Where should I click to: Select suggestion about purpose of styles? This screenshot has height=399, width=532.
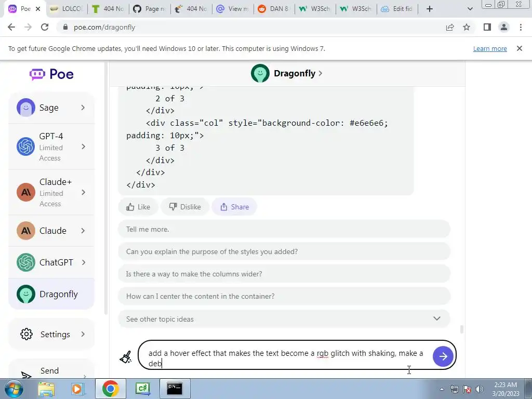click(x=284, y=252)
